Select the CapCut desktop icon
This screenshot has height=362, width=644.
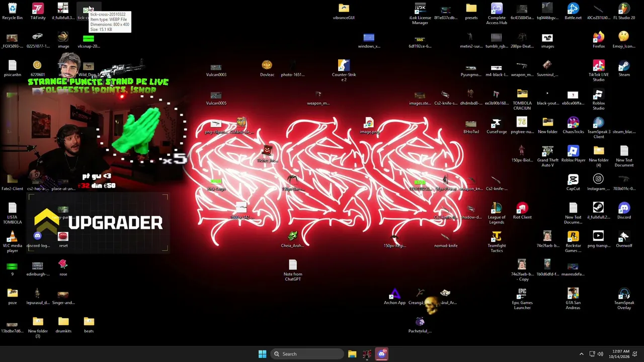tap(573, 183)
